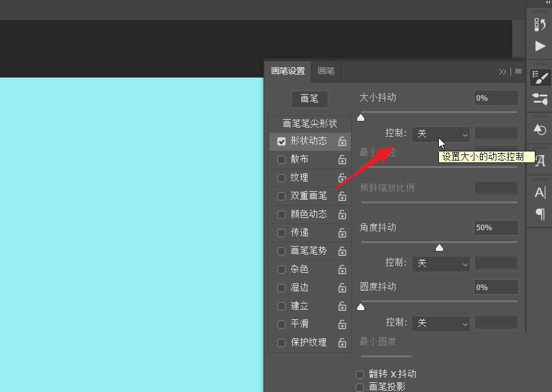The width and height of the screenshot is (552, 392).
Task: Toggle lock for 散布
Action: [x=342, y=159]
